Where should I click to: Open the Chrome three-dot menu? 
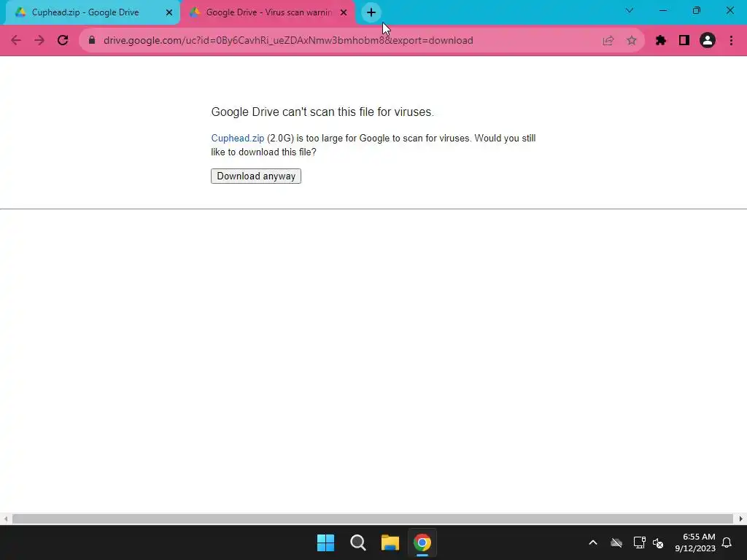coord(731,41)
